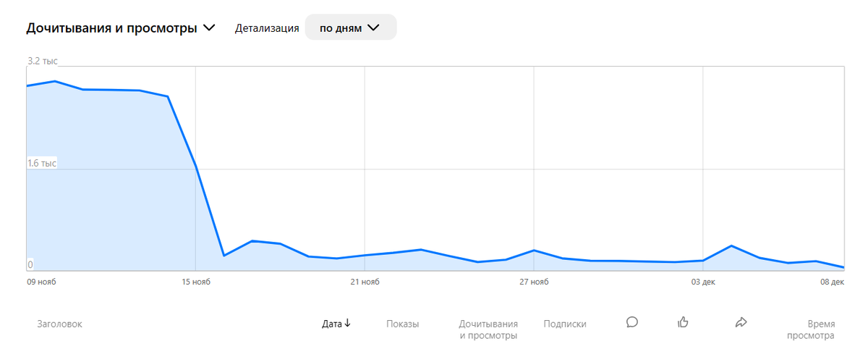Open the Дочитывания и просмотры metric dropdown
868x357 pixels.
pyautogui.click(x=121, y=28)
